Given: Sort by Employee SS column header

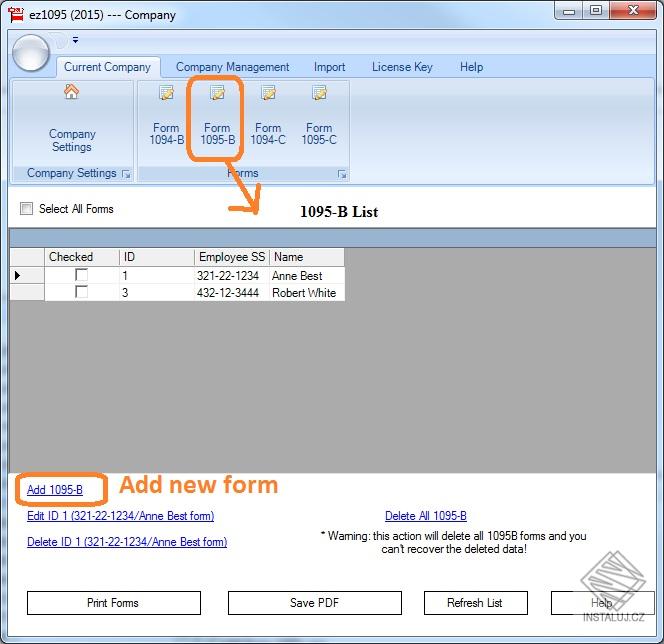Looking at the screenshot, I should point(232,257).
